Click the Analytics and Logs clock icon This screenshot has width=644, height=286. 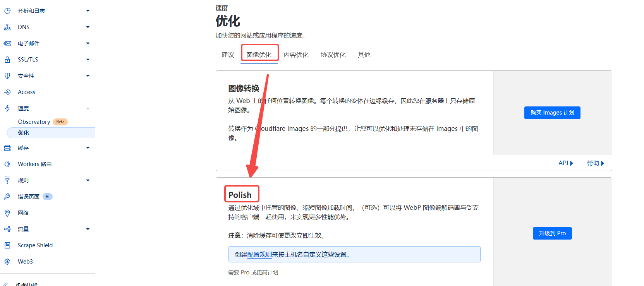[x=7, y=11]
